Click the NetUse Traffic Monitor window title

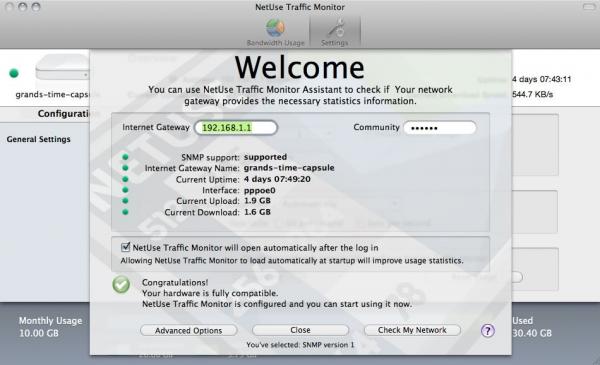300,7
